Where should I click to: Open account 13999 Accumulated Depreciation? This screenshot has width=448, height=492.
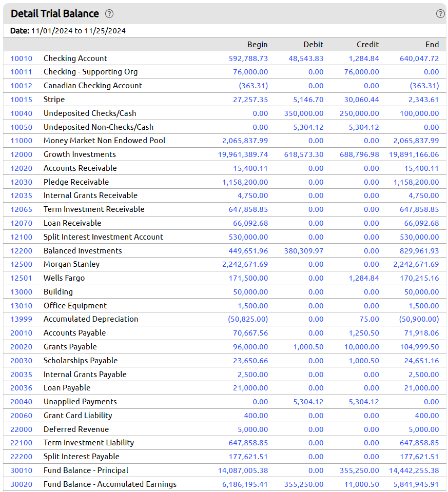click(22, 320)
